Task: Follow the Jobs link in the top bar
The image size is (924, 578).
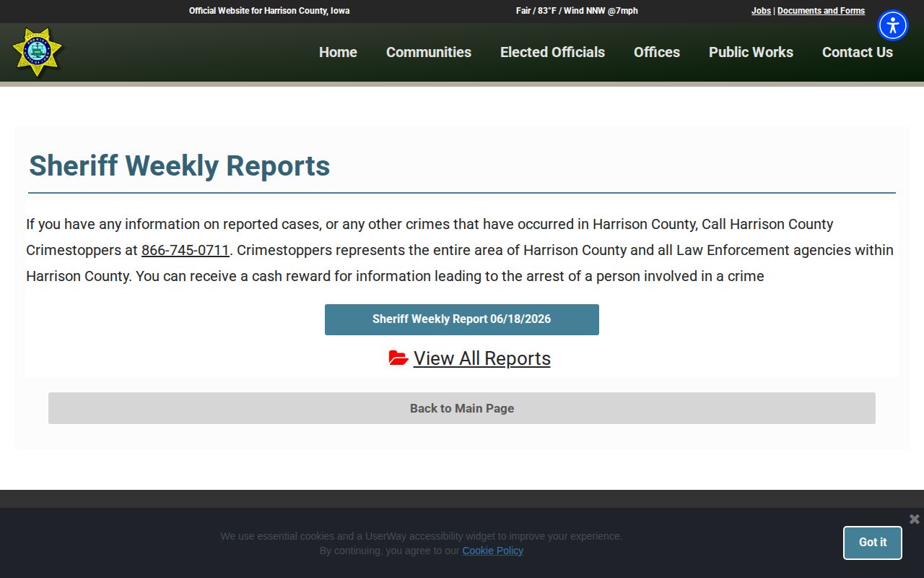Action: (761, 11)
